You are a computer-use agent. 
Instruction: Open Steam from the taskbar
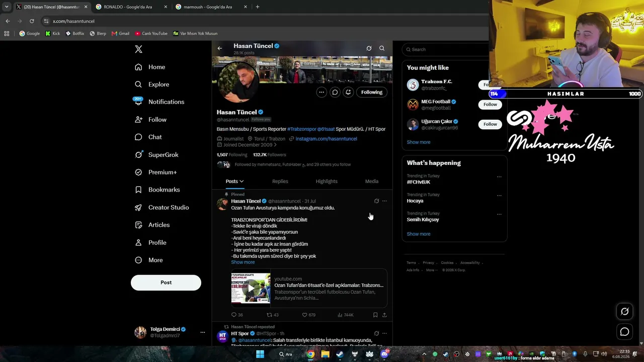(x=340, y=354)
